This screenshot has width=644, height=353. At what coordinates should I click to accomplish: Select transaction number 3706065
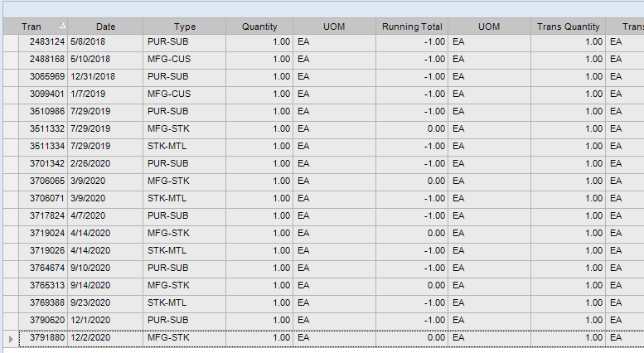pos(47,181)
